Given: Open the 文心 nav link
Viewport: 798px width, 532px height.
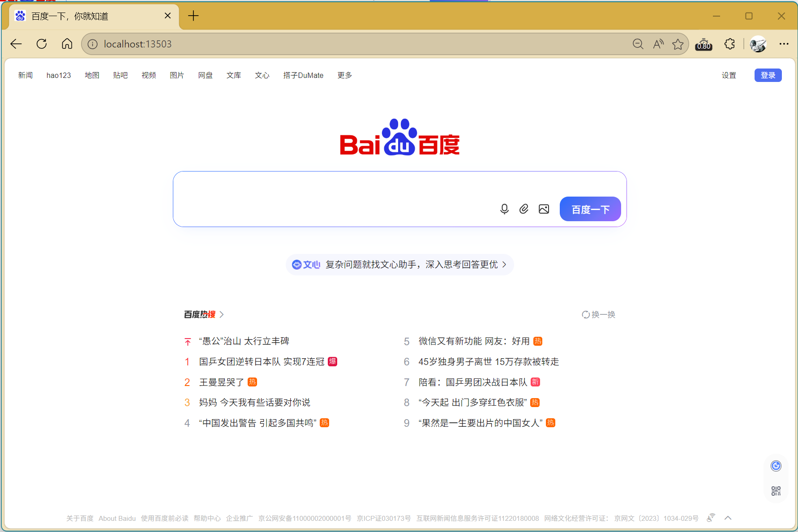Looking at the screenshot, I should [262, 75].
